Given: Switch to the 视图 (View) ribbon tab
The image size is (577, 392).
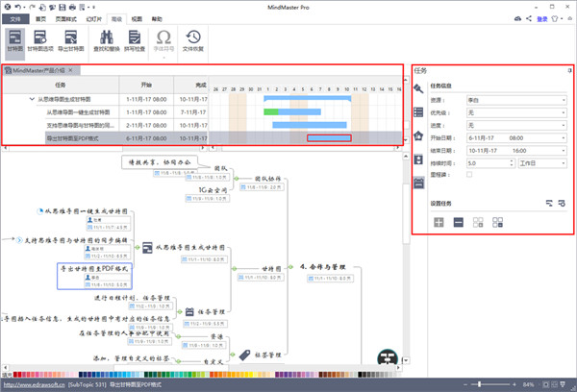Looking at the screenshot, I should pos(136,18).
